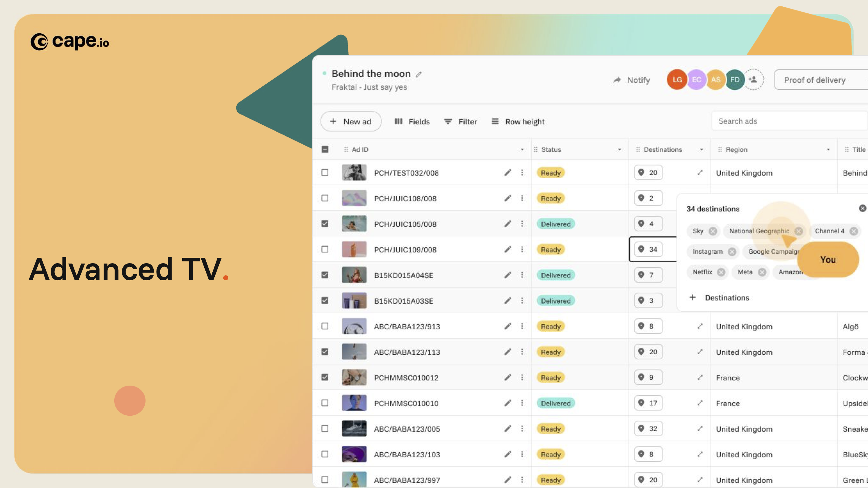This screenshot has height=488, width=868.
Task: Remove Netflix destination chip
Action: click(721, 272)
